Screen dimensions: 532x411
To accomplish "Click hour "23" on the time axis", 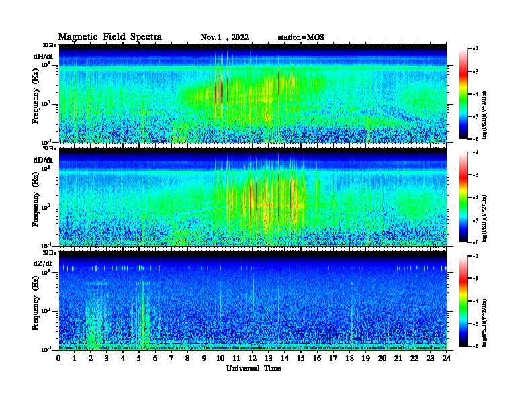I will pos(430,358).
